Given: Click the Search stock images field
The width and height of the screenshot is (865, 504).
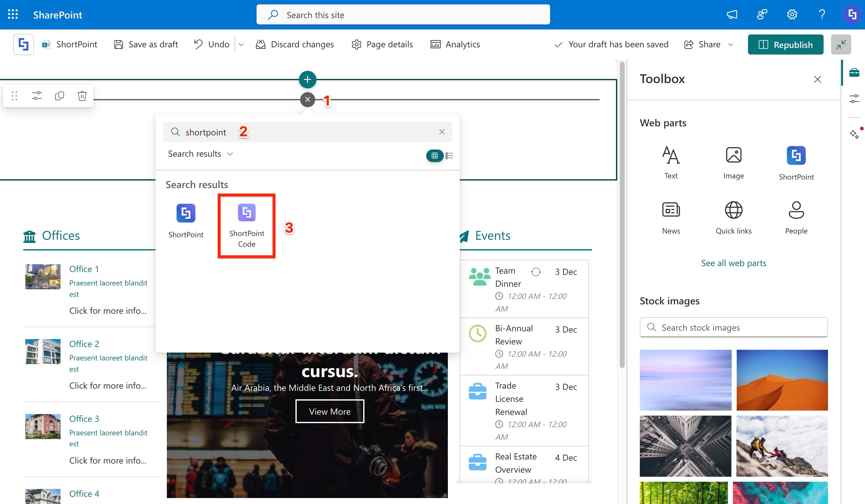Looking at the screenshot, I should point(733,328).
